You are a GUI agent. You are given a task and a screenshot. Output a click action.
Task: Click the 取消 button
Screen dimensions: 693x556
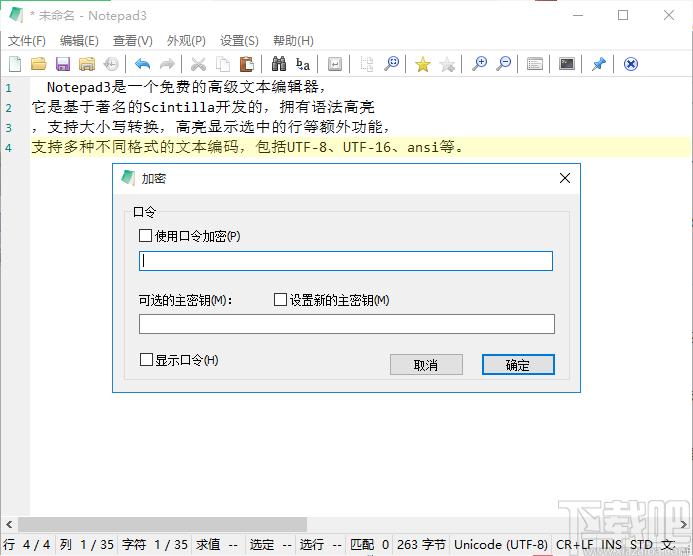[x=426, y=365]
